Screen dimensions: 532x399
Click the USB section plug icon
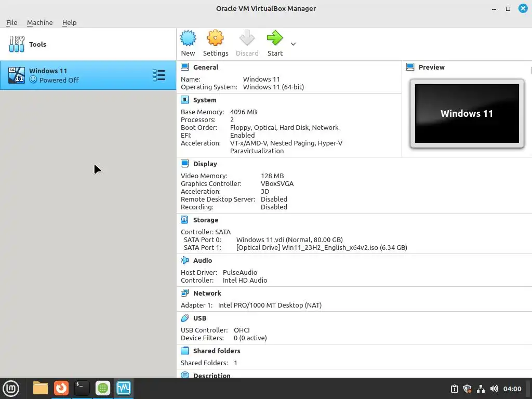pyautogui.click(x=184, y=318)
